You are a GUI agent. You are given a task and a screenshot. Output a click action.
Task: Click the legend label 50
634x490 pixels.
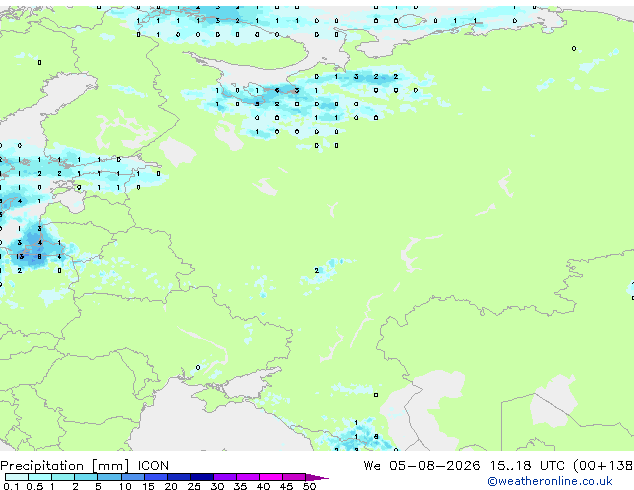309,486
